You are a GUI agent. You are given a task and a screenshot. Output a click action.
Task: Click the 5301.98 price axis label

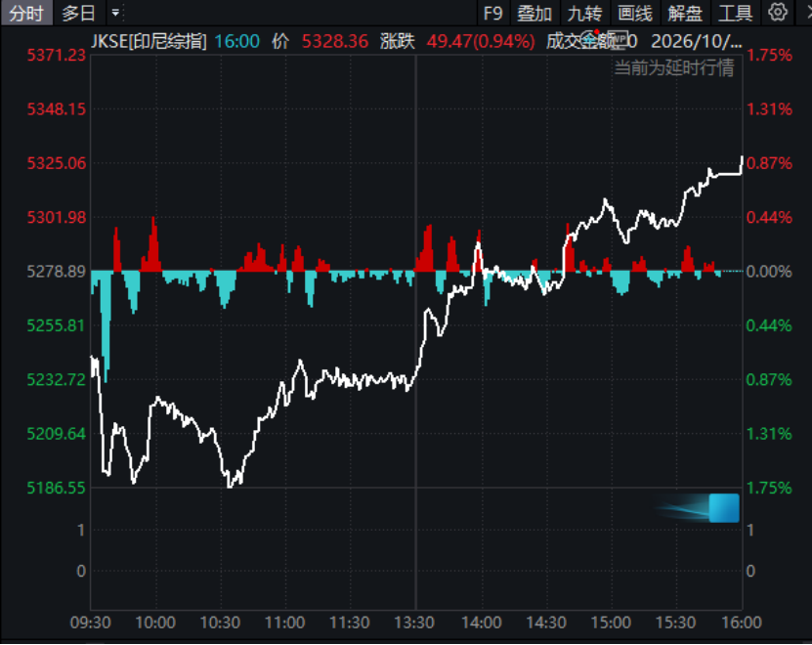56,217
